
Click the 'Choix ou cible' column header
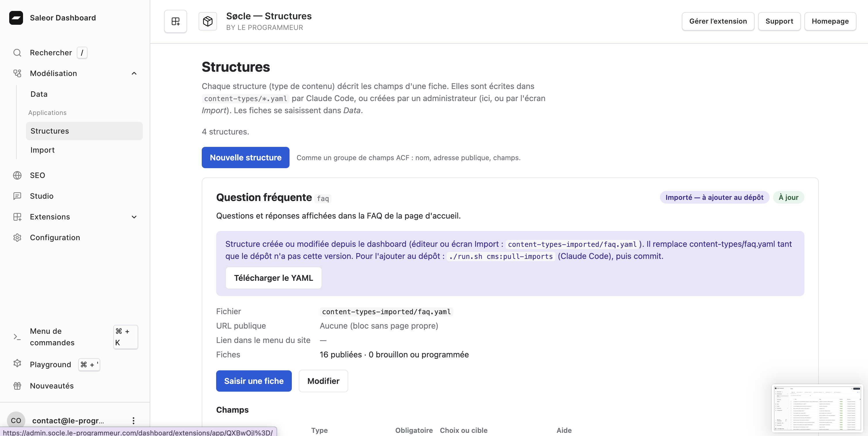point(463,430)
